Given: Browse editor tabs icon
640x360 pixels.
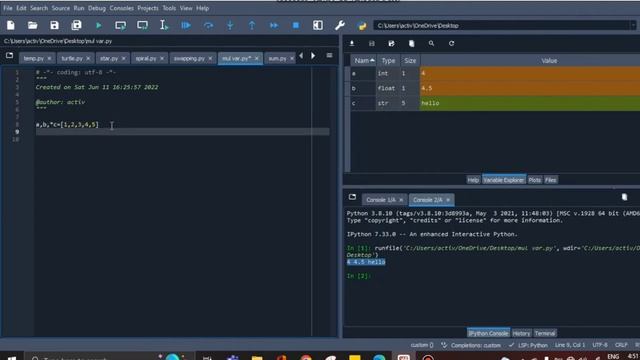Looking at the screenshot, I should tap(9, 56).
